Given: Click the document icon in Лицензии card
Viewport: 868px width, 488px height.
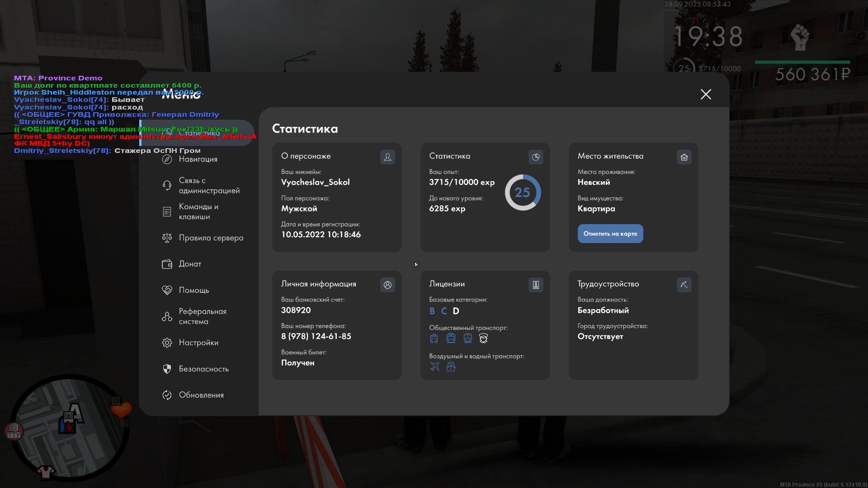Looking at the screenshot, I should (536, 285).
